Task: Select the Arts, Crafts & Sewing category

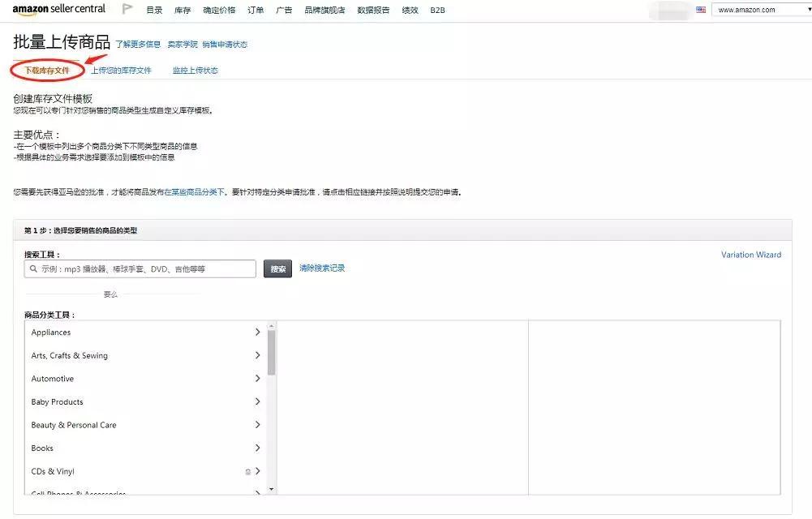Action: pos(70,355)
